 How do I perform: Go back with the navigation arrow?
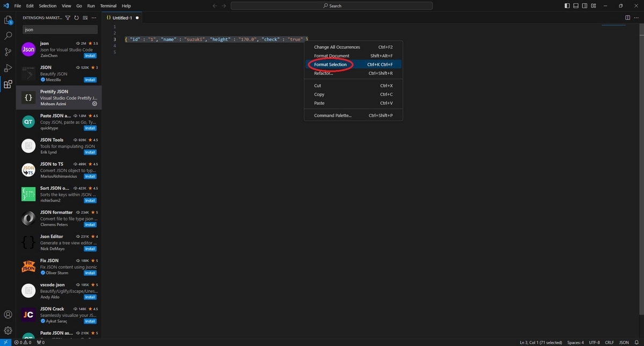pos(215,6)
